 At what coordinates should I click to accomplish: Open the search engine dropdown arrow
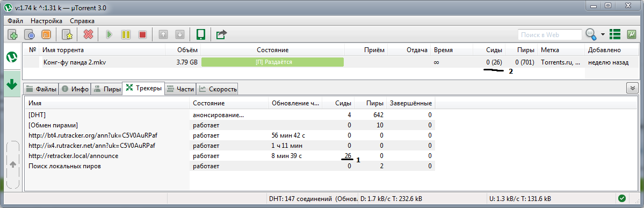603,34
